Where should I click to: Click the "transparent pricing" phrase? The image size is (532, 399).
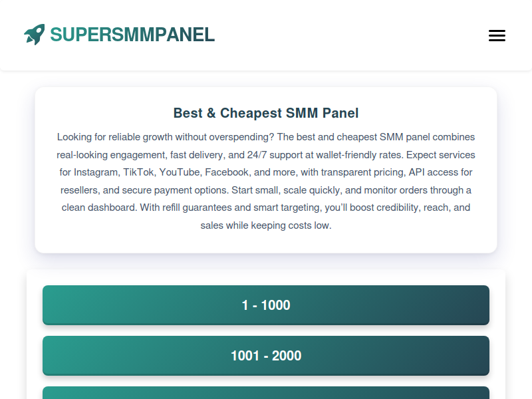347,172
